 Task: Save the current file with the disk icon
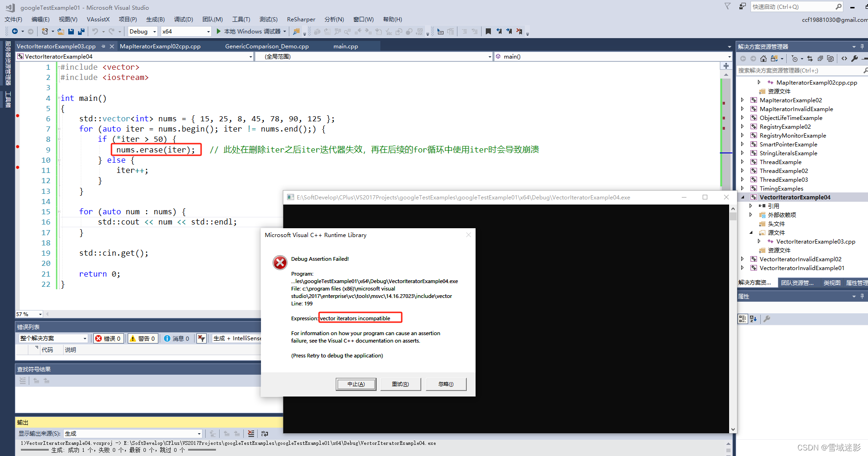pyautogui.click(x=71, y=31)
